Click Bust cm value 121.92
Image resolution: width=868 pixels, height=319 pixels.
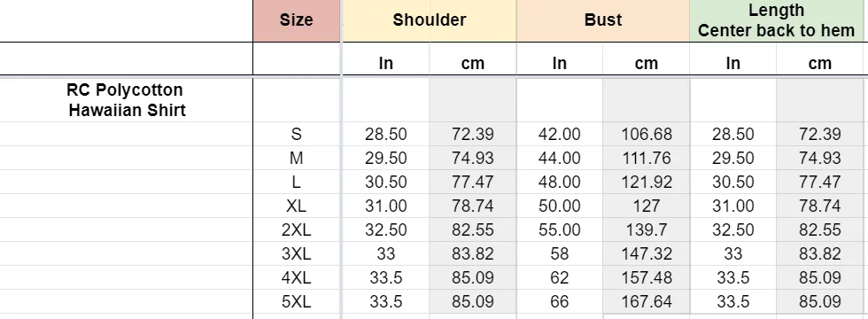[646, 182]
